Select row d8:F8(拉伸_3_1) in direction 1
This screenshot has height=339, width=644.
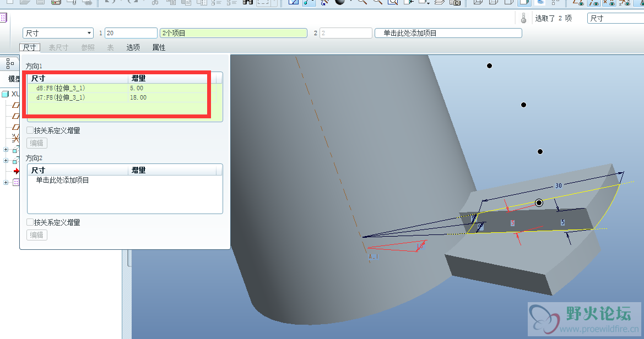[x=122, y=88]
